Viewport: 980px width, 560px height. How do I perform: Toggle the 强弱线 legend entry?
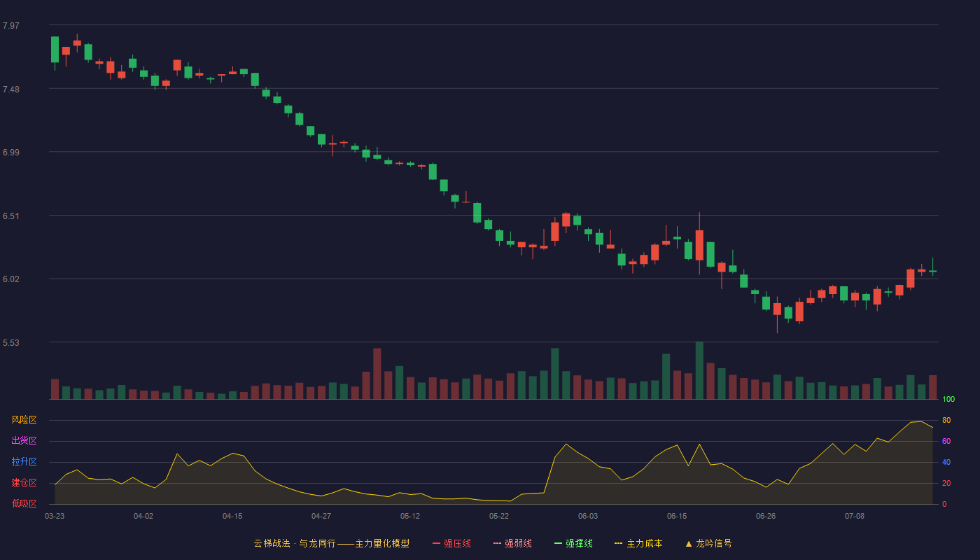[x=512, y=543]
